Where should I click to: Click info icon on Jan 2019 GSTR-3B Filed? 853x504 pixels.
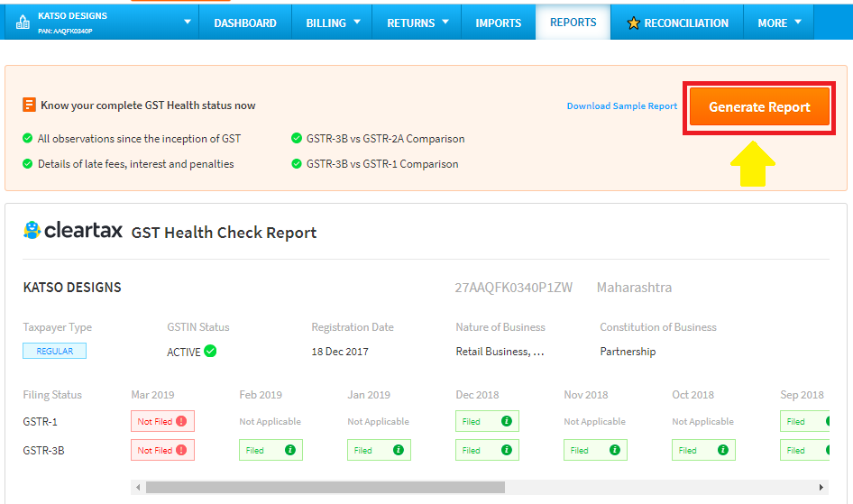tap(399, 450)
